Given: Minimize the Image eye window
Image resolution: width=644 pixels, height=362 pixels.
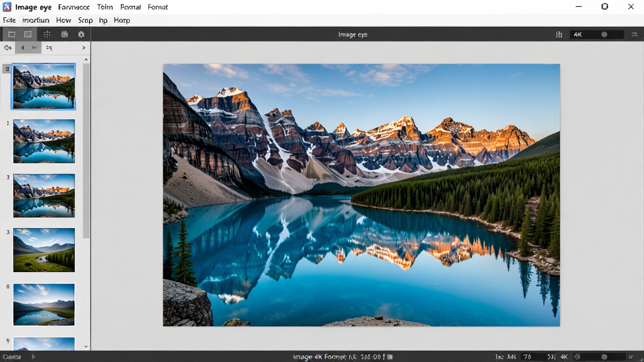Looking at the screenshot, I should coord(579,6).
